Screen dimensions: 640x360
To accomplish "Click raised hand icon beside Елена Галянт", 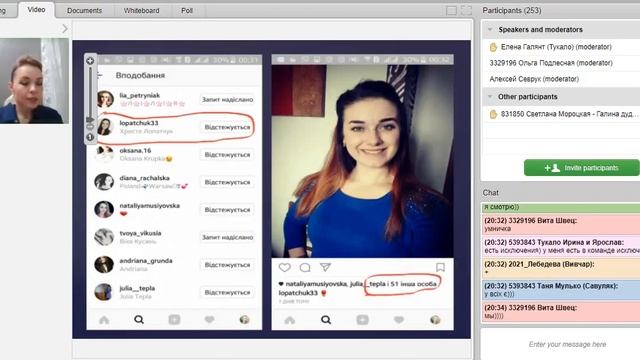I will (493, 47).
